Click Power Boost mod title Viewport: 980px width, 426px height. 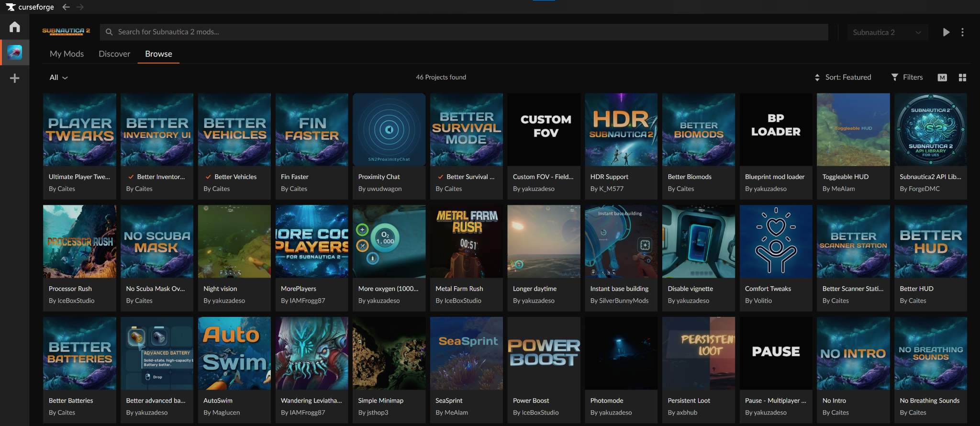pyautogui.click(x=531, y=401)
